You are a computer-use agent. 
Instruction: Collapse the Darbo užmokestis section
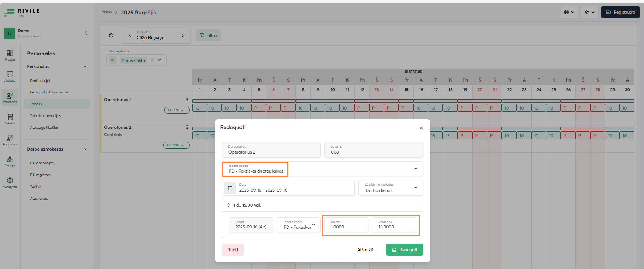click(85, 149)
